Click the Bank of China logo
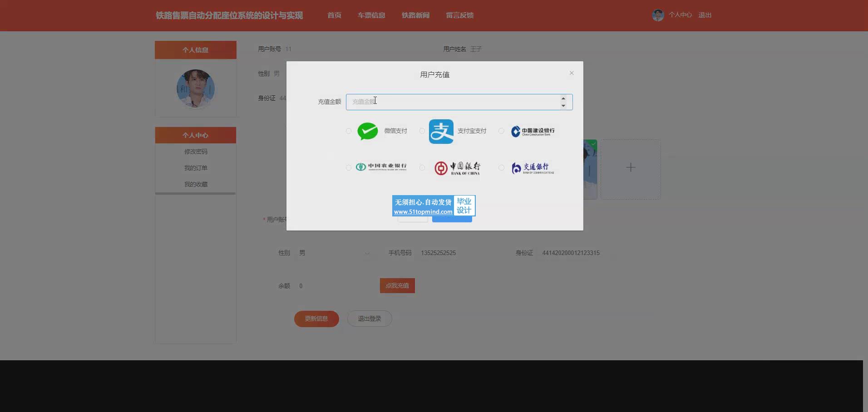Image resolution: width=868 pixels, height=412 pixels. tap(457, 168)
